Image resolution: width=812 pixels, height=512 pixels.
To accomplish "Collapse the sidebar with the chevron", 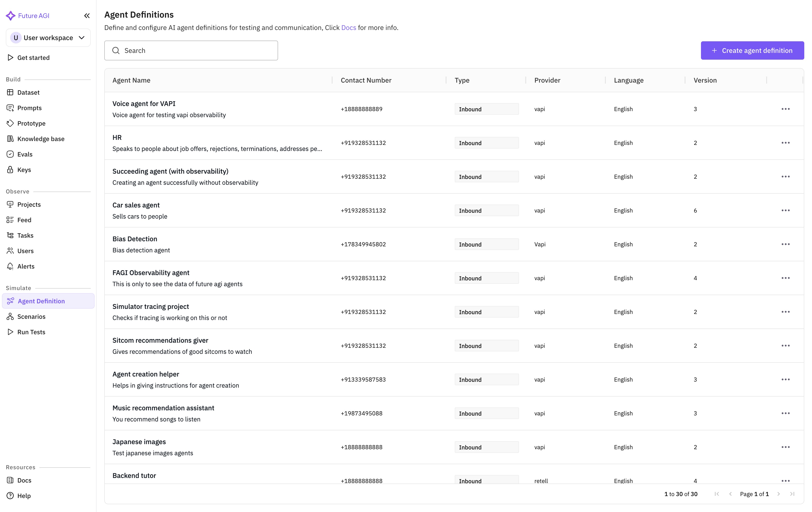I will coord(87,15).
